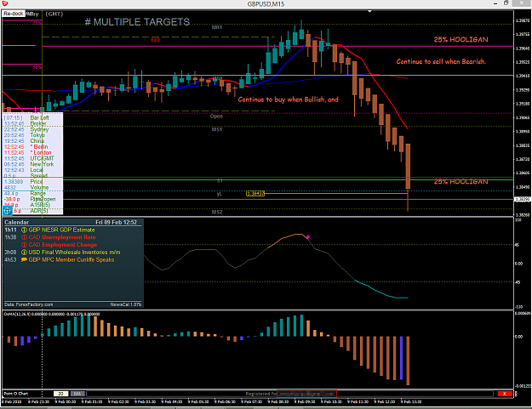532x409 pixels.
Task: Open the application icon menu in title bar
Action: click(4, 3)
